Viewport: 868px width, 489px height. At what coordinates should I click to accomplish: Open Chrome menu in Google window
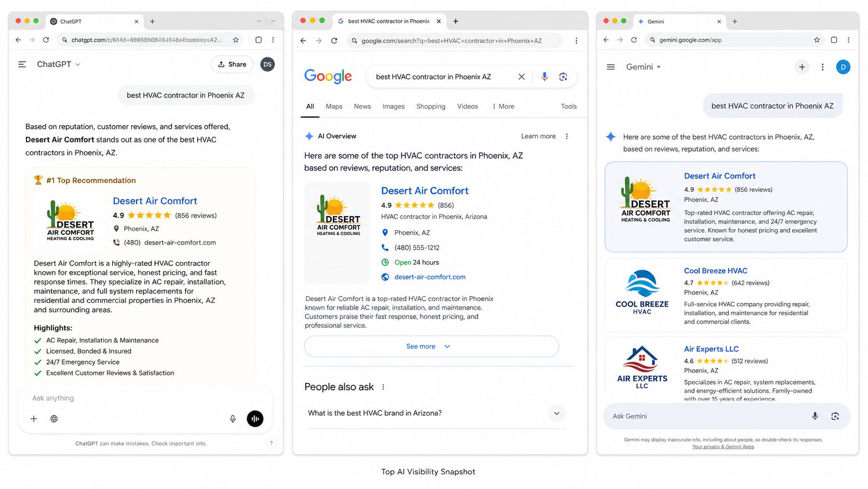[576, 41]
